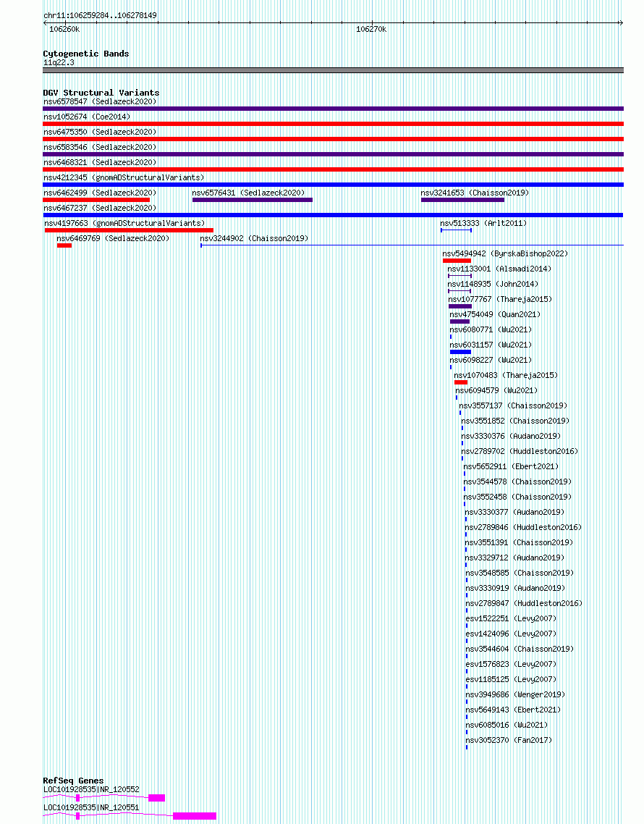Screen dimensions: 644x824
Task: Select the nsv6576431 (Sedlazeck2020) label
Action: coord(248,193)
